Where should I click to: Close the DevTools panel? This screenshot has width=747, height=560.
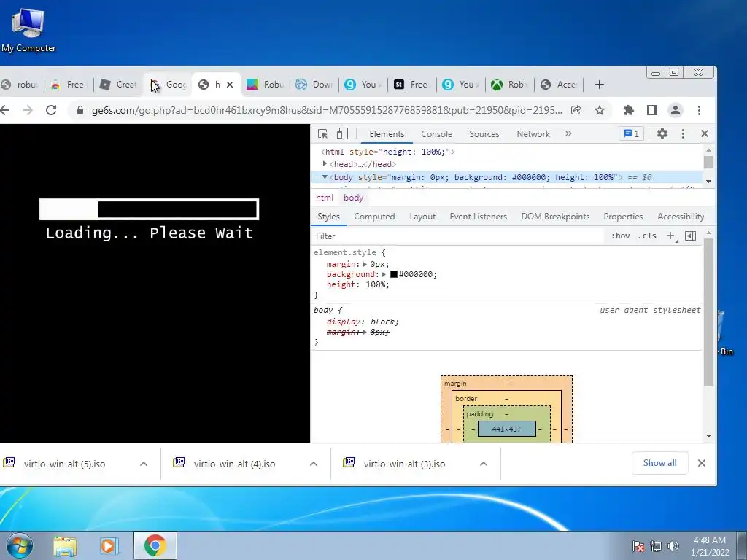705,134
